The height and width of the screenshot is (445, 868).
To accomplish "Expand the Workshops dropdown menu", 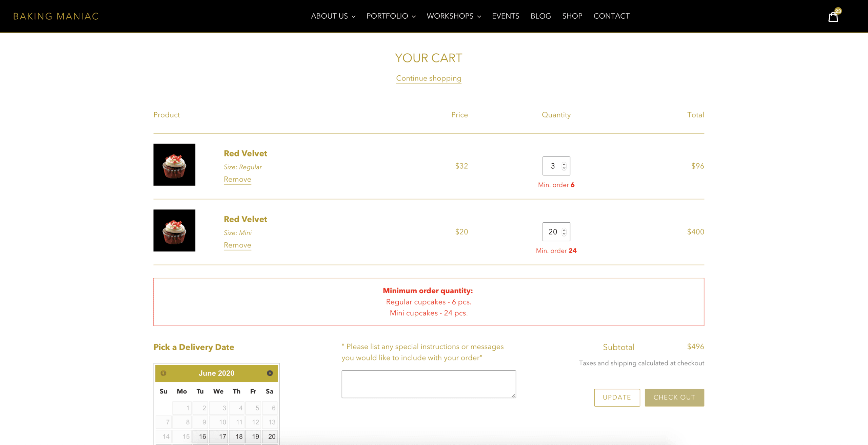I will 453,16.
